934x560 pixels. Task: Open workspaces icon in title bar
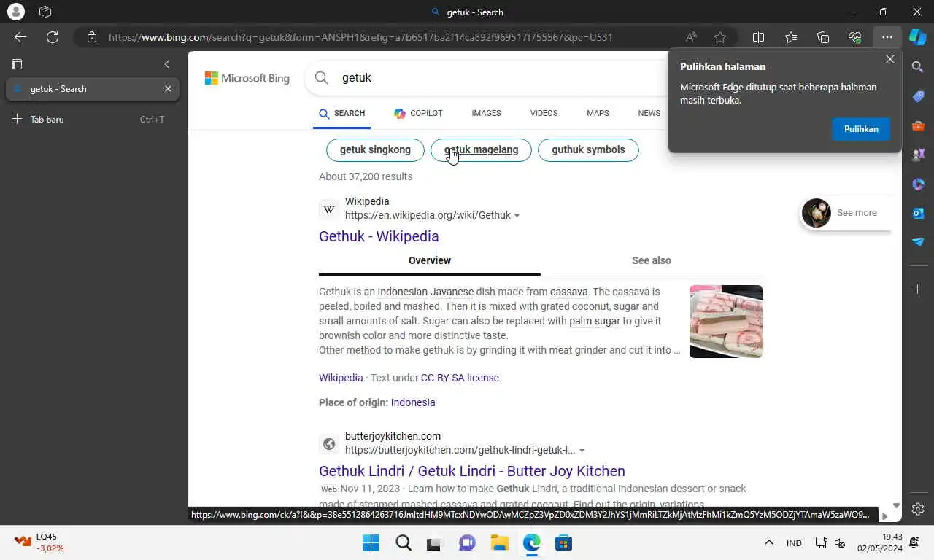(x=45, y=12)
